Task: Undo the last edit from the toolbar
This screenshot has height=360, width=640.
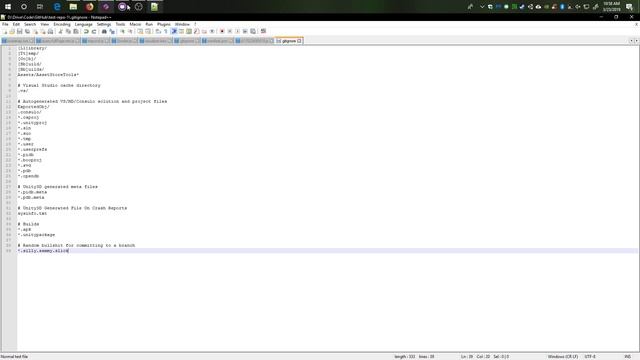Action: [x=86, y=31]
